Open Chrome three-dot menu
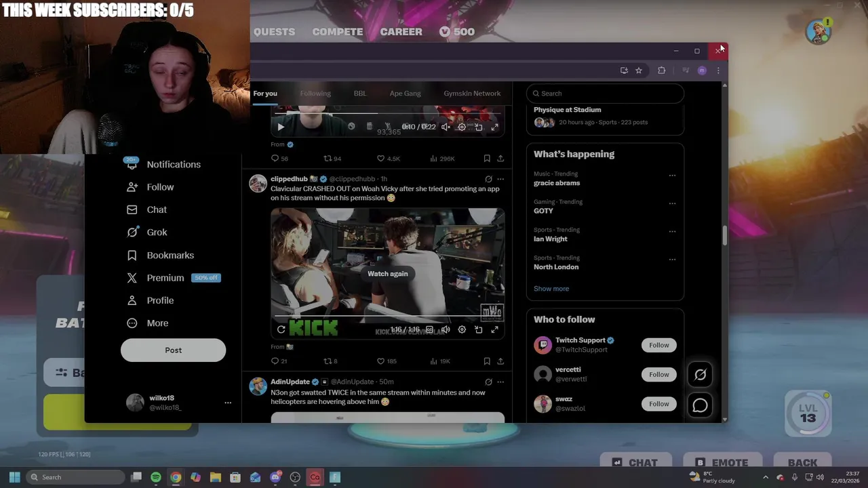The width and height of the screenshot is (868, 488). tap(718, 70)
